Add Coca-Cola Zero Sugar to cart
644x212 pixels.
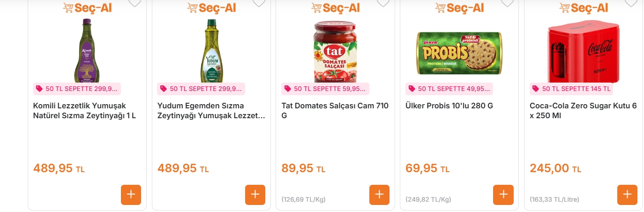point(627,195)
